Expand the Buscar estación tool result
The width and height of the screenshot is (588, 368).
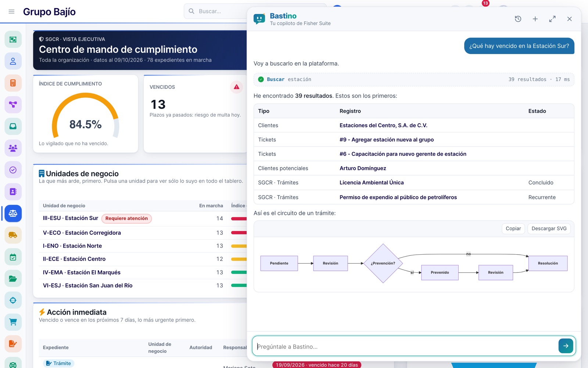coord(414,79)
